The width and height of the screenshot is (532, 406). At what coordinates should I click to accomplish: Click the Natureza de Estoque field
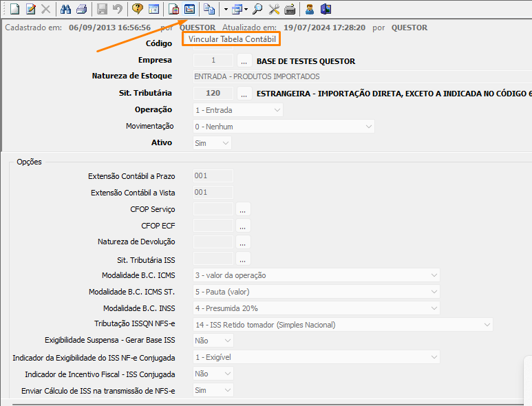click(x=363, y=76)
